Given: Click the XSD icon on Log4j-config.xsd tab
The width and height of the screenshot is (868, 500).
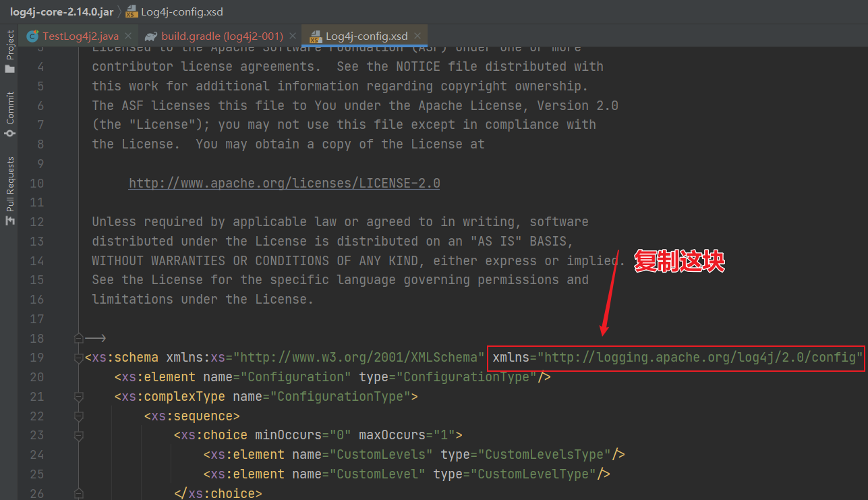Looking at the screenshot, I should click(314, 36).
